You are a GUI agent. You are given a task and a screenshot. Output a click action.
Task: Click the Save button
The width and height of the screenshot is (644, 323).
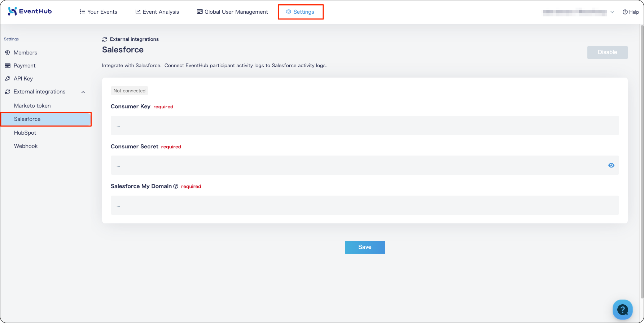pos(365,247)
